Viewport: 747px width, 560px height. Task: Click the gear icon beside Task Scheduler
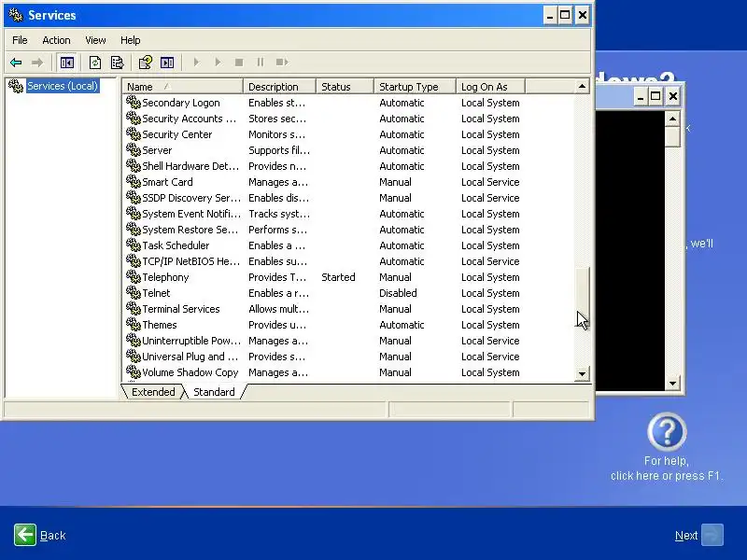point(133,245)
